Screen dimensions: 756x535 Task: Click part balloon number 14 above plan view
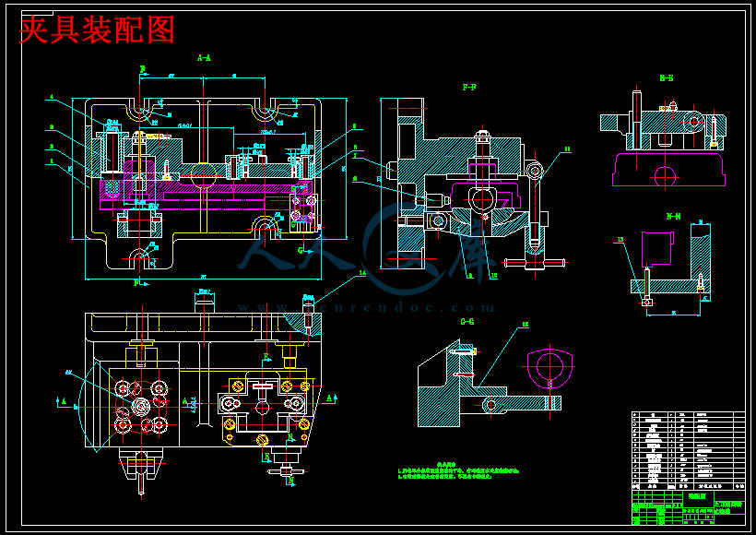click(361, 272)
